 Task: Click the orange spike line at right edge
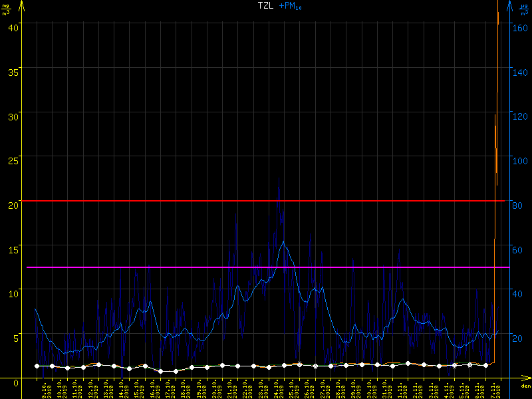tap(496, 133)
